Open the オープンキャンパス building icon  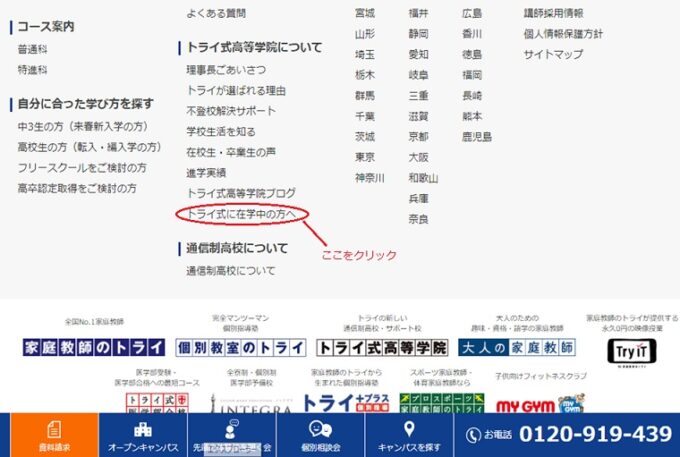[142, 428]
